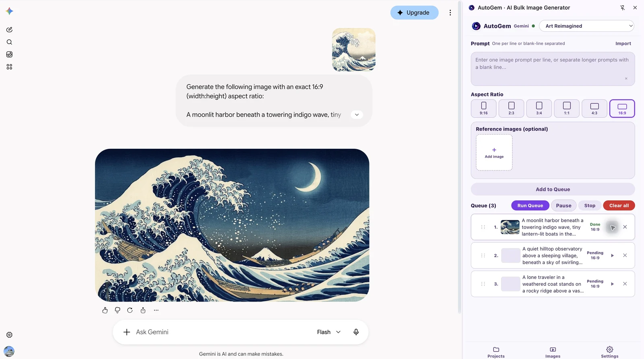Open search in the left sidebar

click(x=9, y=42)
